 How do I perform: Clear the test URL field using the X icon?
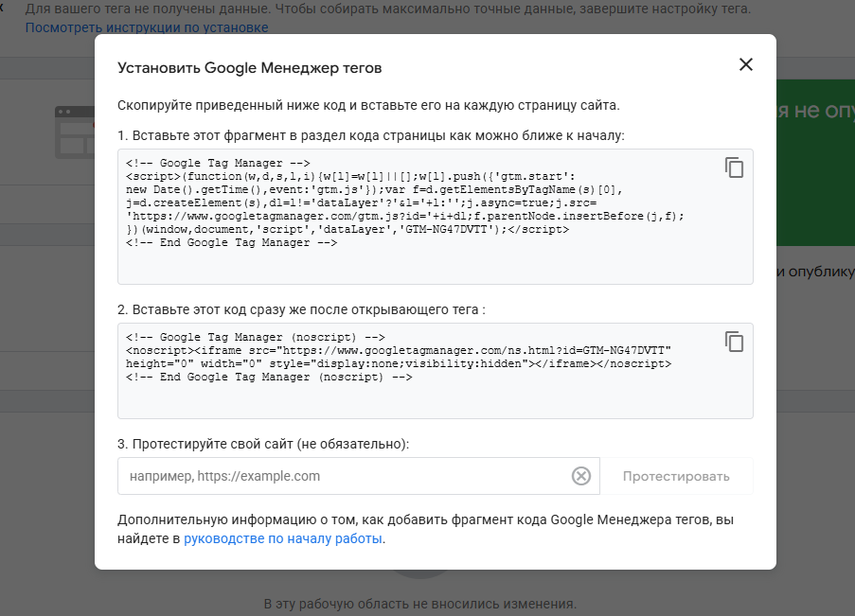(x=580, y=476)
